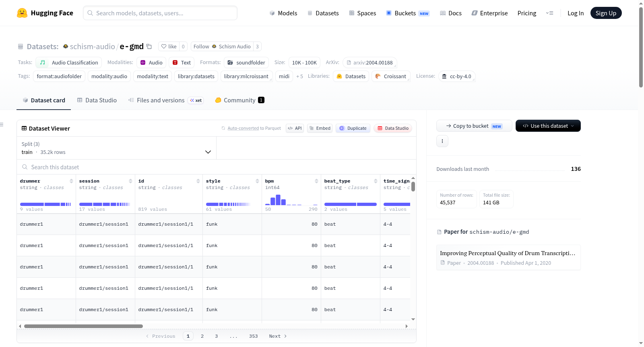
Task: Go to Datasets in the navigation
Action: (323, 13)
